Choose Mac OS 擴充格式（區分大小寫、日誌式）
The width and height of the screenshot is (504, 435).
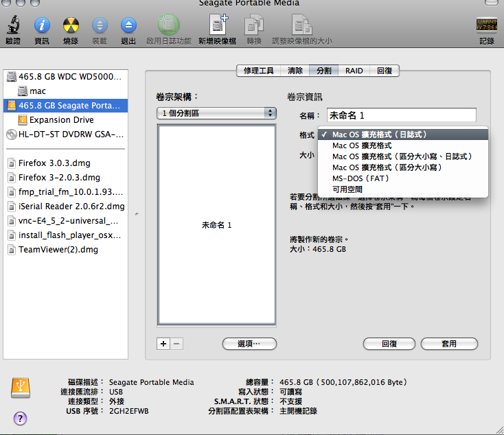tap(403, 156)
